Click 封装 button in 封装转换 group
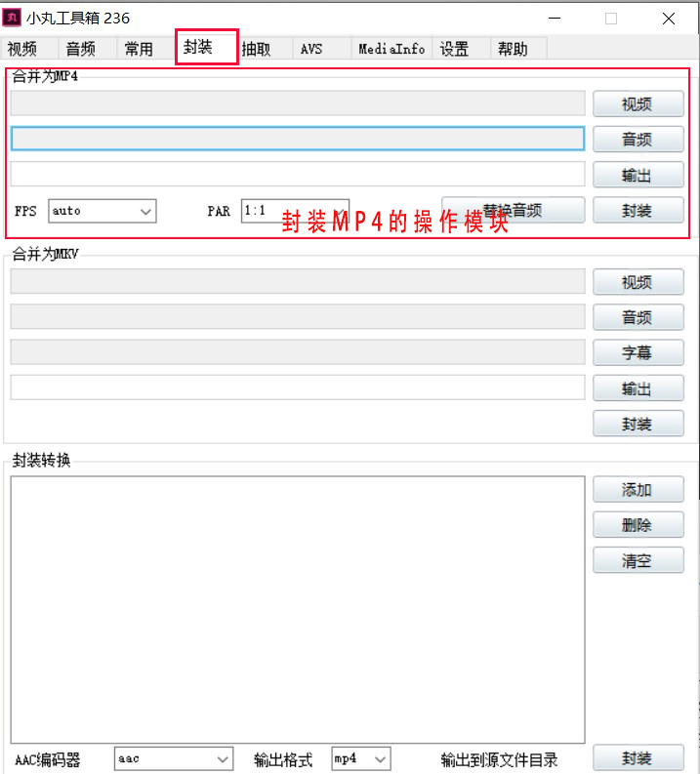 coord(638,757)
